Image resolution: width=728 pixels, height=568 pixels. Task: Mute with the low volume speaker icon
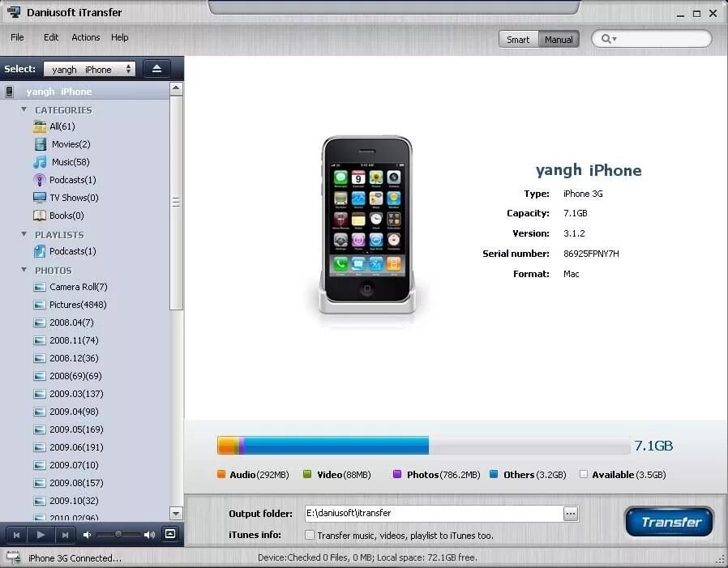[87, 535]
